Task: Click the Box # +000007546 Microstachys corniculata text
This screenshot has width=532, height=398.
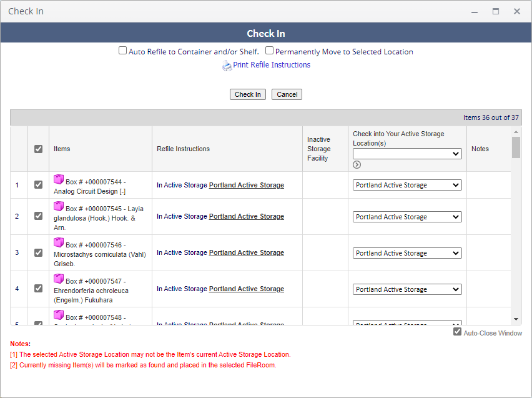Action: (x=100, y=254)
